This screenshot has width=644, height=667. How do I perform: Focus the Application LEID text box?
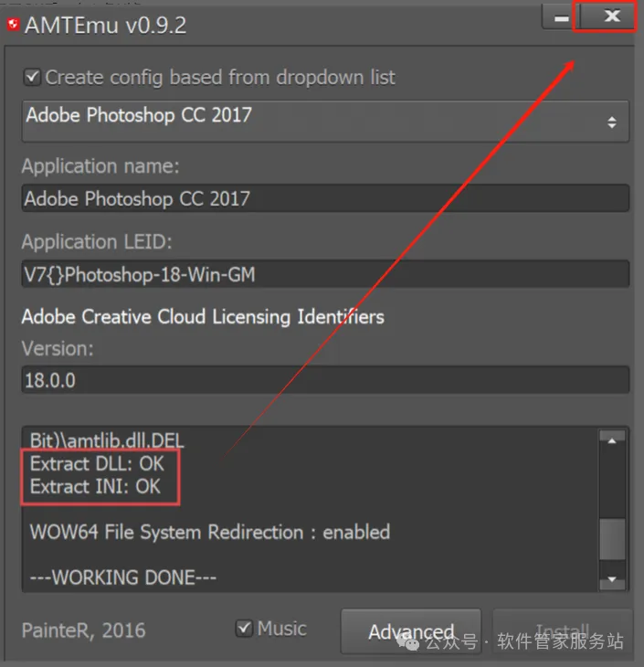pyautogui.click(x=324, y=273)
